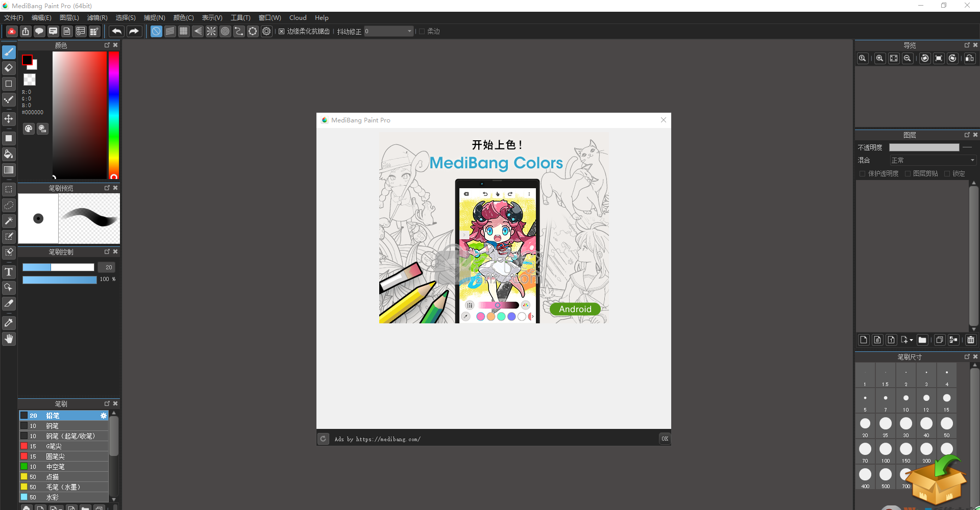Open the Help menu
The width and height of the screenshot is (980, 510).
(322, 18)
